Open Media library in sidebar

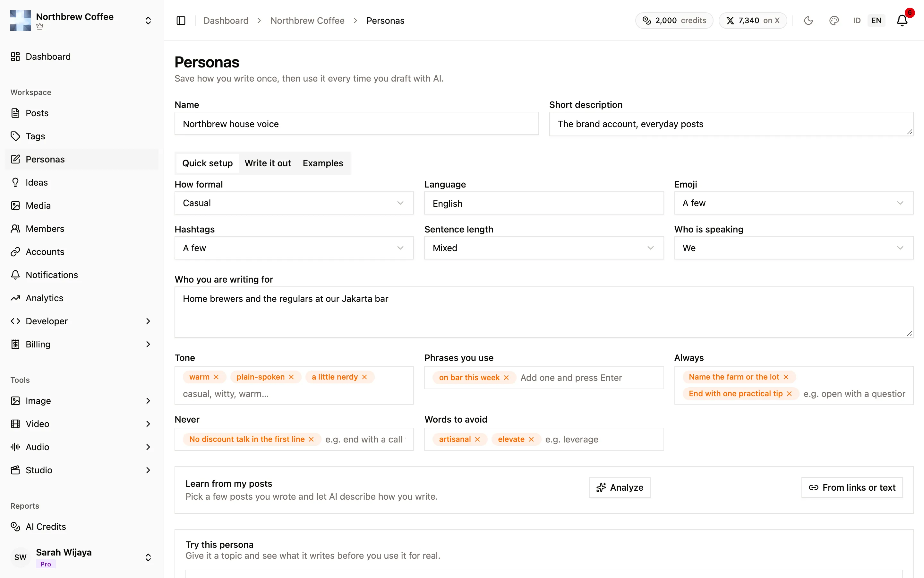(x=82, y=206)
